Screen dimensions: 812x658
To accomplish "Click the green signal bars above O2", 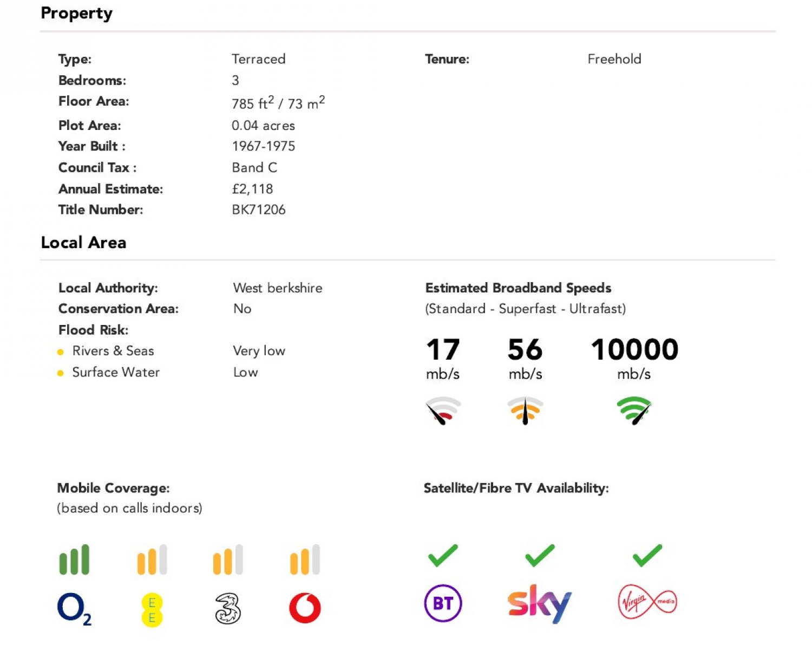I will 74,559.
